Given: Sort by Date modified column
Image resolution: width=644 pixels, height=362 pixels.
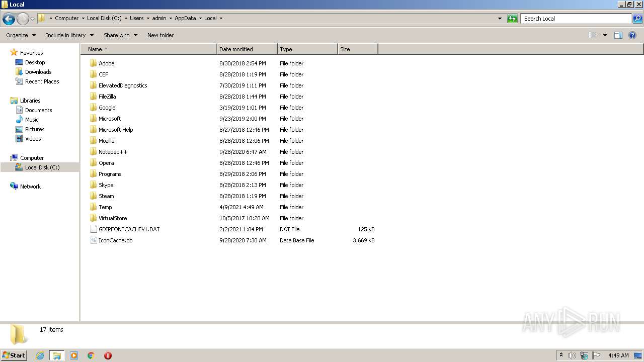Looking at the screenshot, I should 247,49.
